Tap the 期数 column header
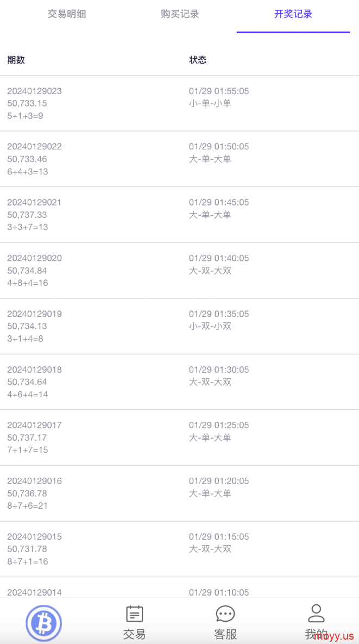Image resolution: width=359 pixels, height=644 pixels. pos(16,60)
